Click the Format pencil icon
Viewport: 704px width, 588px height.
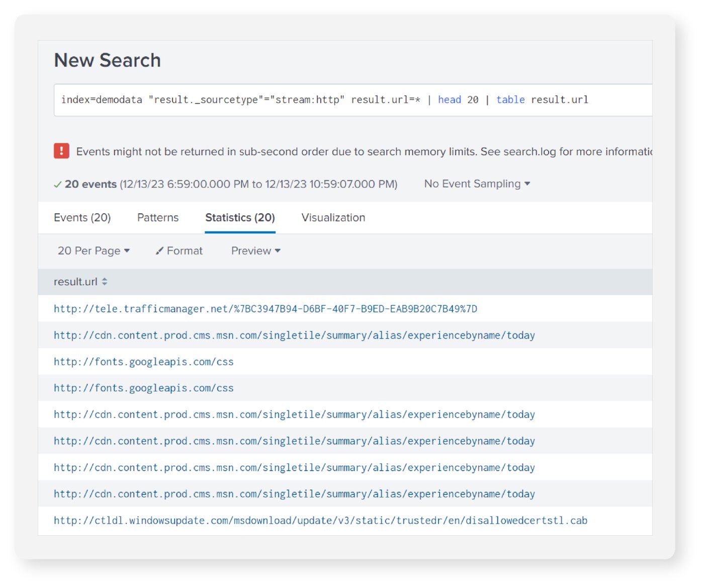(159, 250)
